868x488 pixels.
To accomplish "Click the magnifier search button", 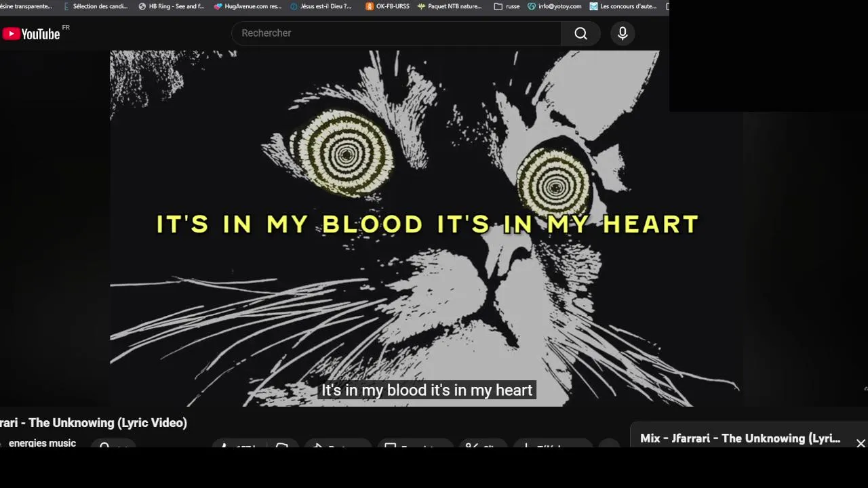I will click(x=580, y=33).
